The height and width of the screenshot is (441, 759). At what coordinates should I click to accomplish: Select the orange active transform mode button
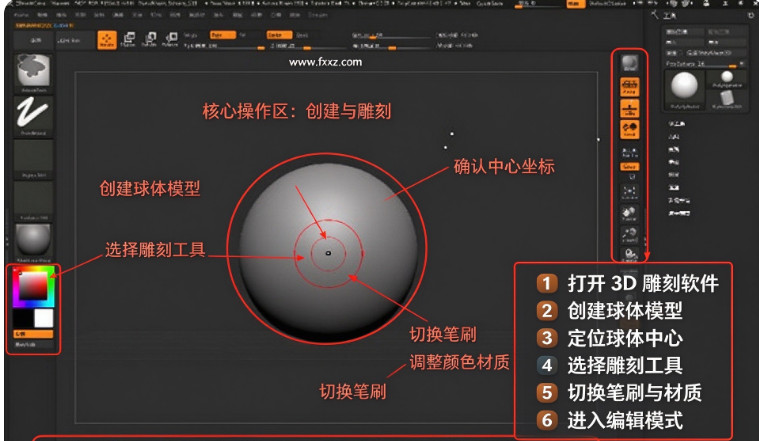[107, 40]
